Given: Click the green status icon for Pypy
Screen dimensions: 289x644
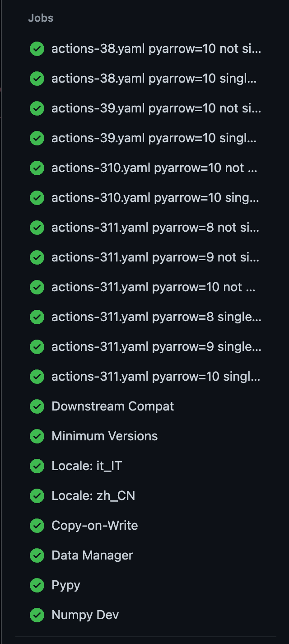Looking at the screenshot, I should pos(37,585).
